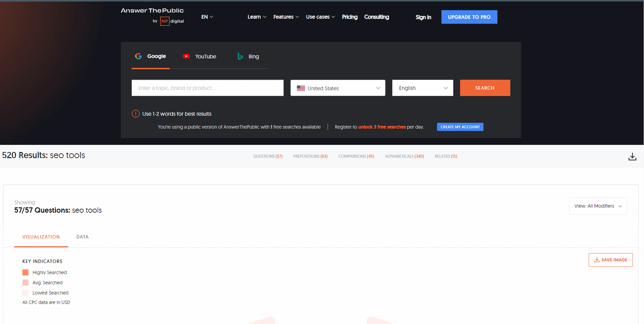Click the download results icon

point(632,156)
